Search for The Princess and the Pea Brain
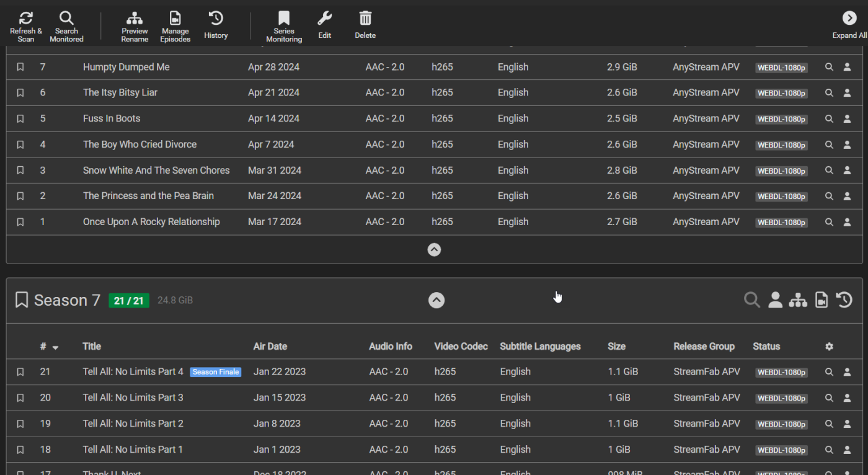The width and height of the screenshot is (868, 475). tap(829, 196)
